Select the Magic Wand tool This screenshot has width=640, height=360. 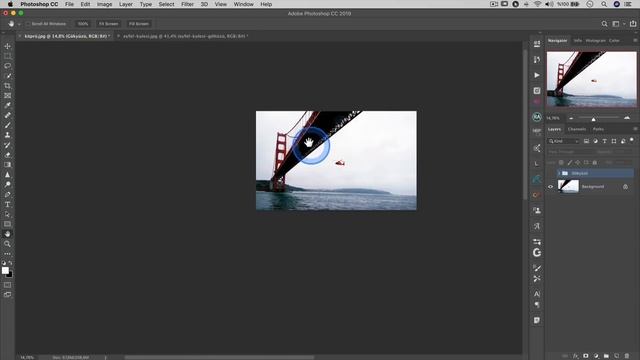[7, 76]
